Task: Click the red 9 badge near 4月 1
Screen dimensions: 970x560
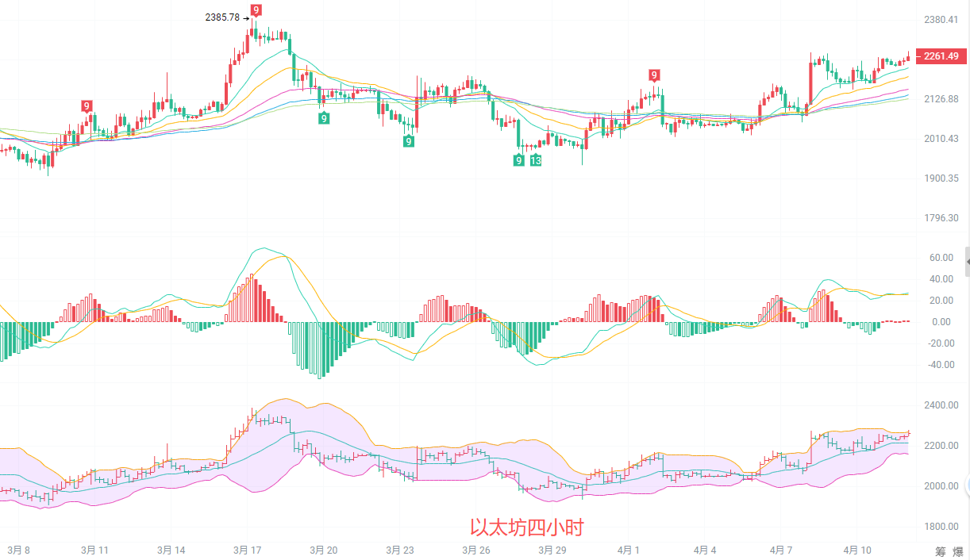Action: (654, 75)
